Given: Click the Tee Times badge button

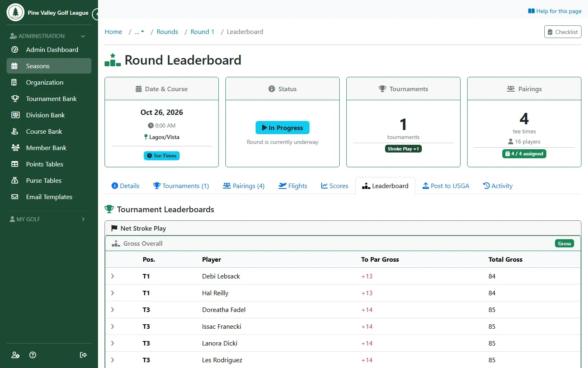Looking at the screenshot, I should [162, 156].
